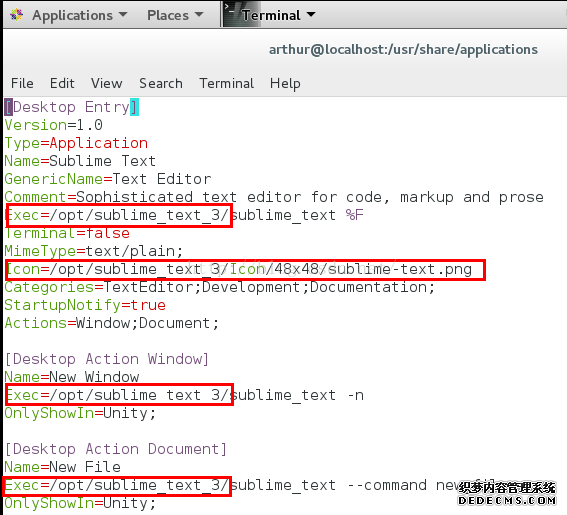
Task: Click the window title arthur@localhost
Action: tap(403, 50)
